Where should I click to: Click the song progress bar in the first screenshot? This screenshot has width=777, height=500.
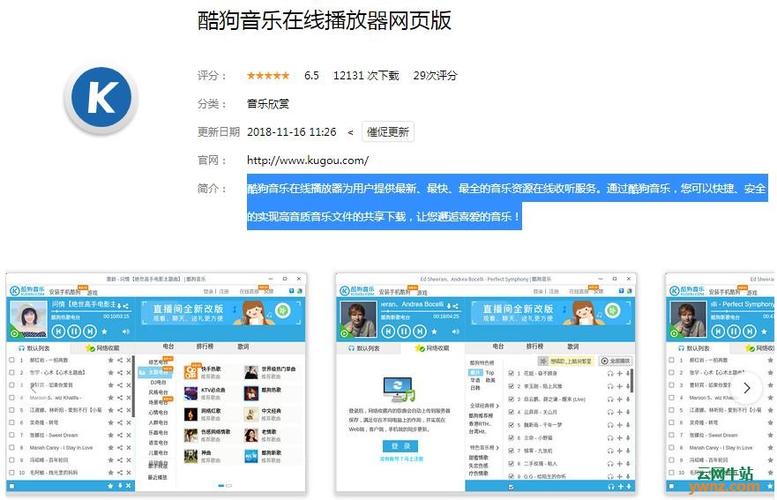[91, 311]
